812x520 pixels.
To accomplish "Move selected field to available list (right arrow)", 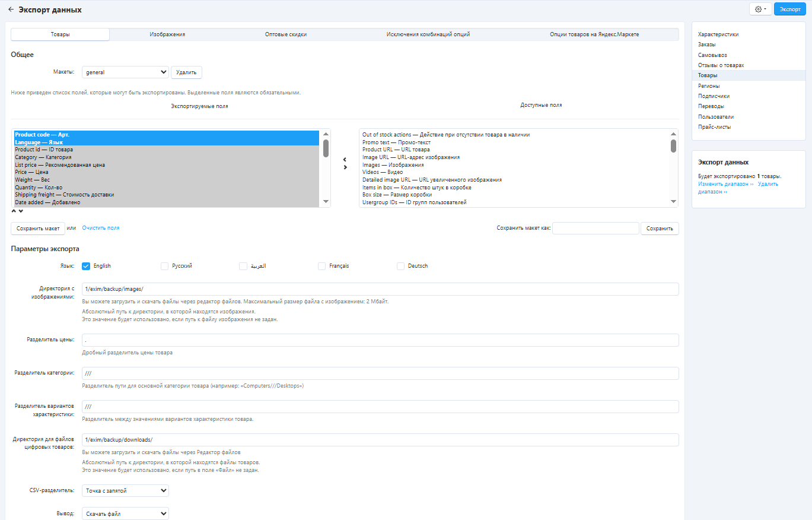I will point(345,167).
